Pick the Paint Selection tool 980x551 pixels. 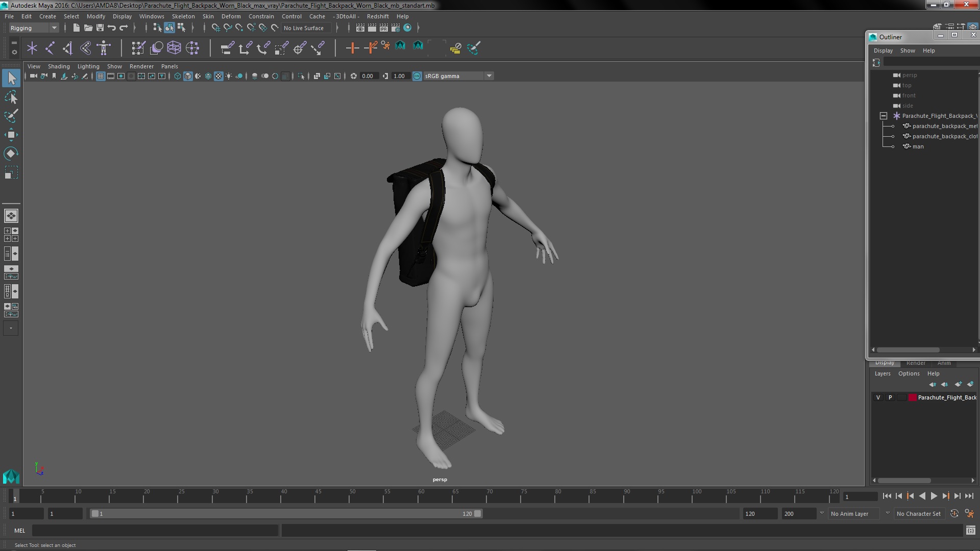click(11, 116)
